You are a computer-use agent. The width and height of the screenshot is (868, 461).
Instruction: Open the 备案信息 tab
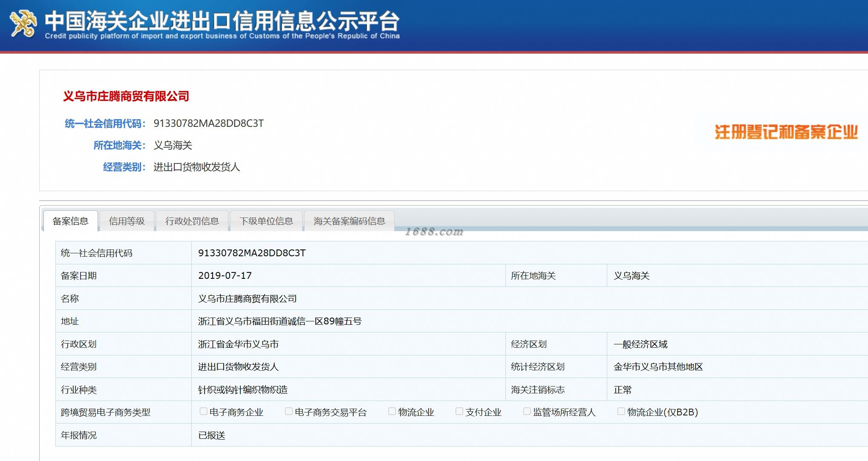pyautogui.click(x=70, y=221)
